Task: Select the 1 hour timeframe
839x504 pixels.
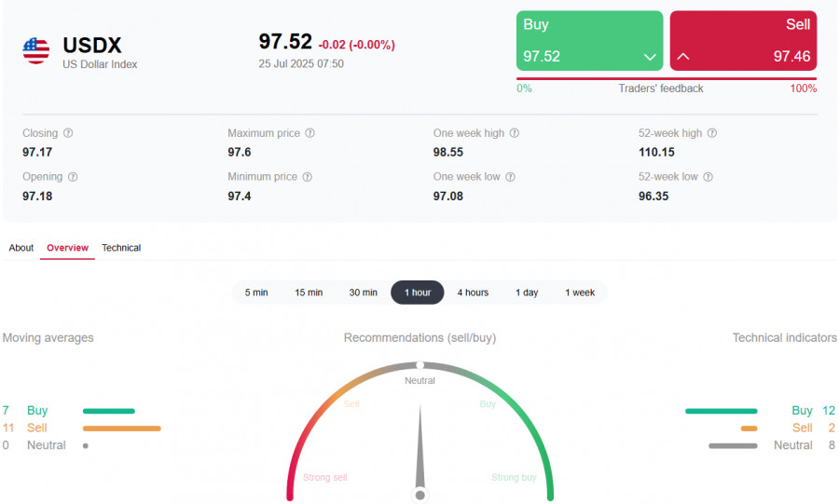Action: tap(418, 293)
